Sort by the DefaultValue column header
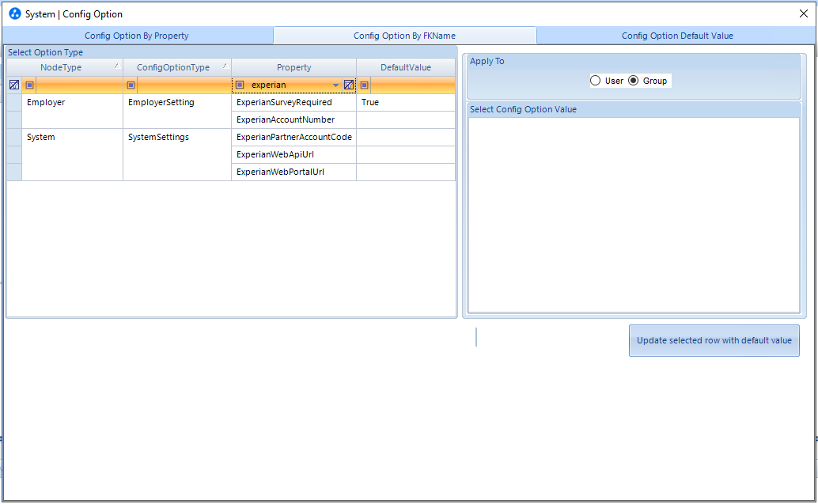The height and width of the screenshot is (504, 818). [406, 67]
